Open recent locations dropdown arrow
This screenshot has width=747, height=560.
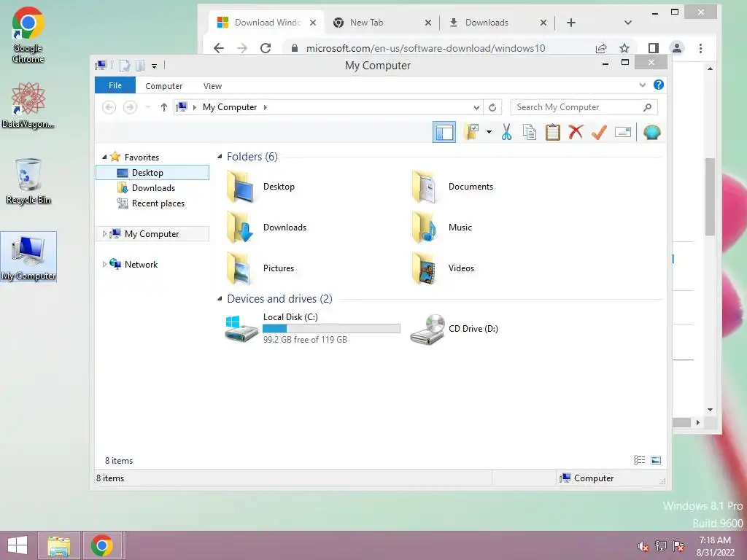click(147, 107)
